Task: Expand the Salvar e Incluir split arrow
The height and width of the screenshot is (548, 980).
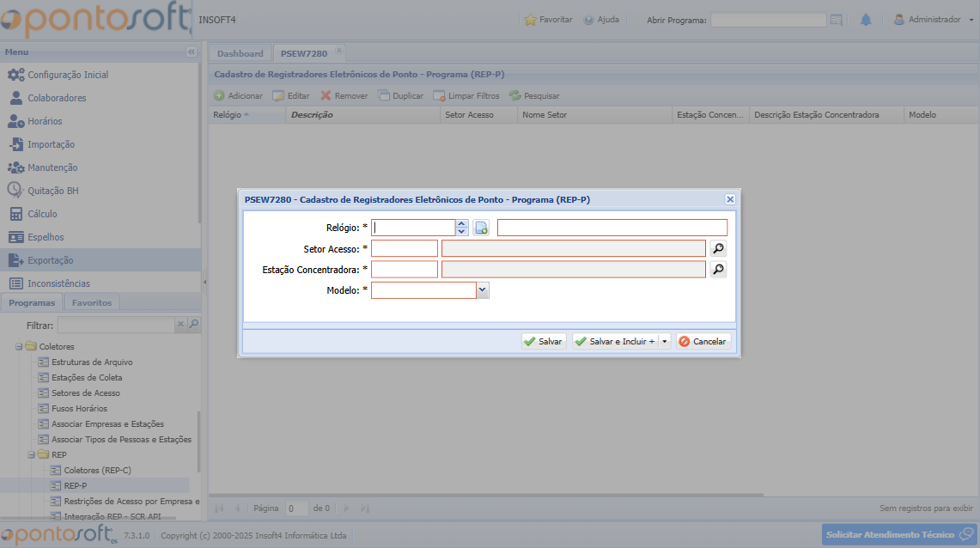Action: point(665,342)
